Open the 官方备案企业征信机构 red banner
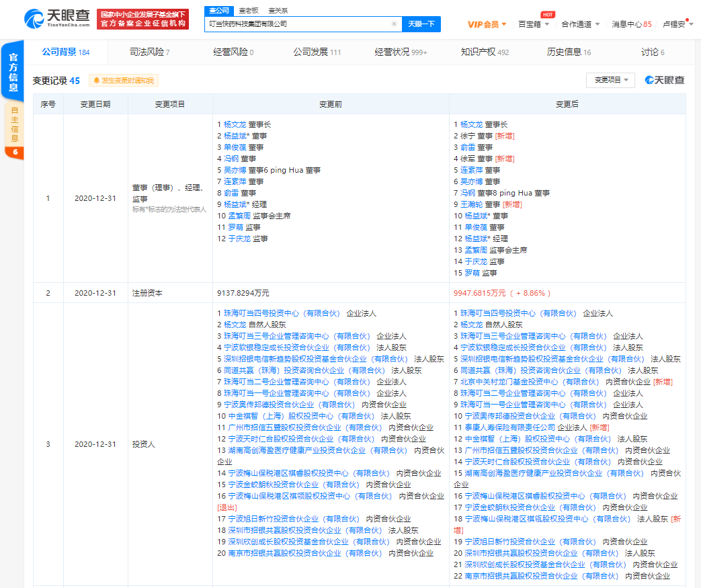Screen dimensions: 701x588 pos(142,19)
